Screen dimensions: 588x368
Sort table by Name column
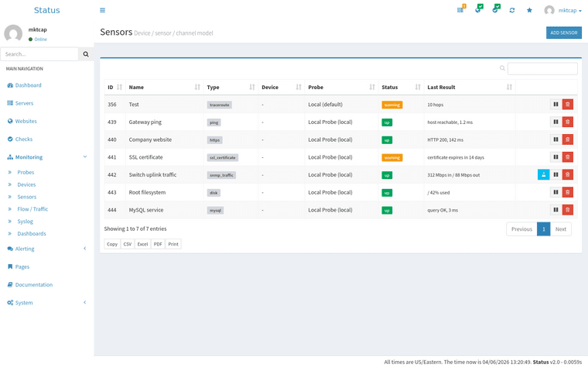[x=164, y=87]
